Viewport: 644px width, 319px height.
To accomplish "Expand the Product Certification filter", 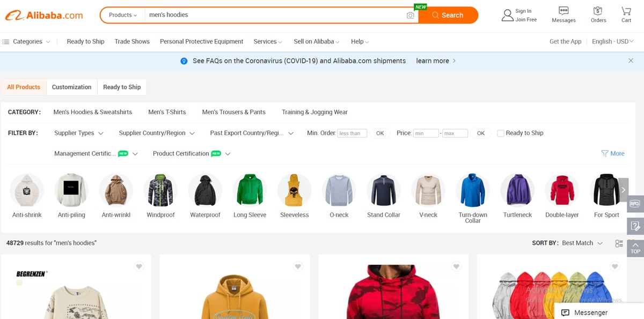I will (x=192, y=154).
